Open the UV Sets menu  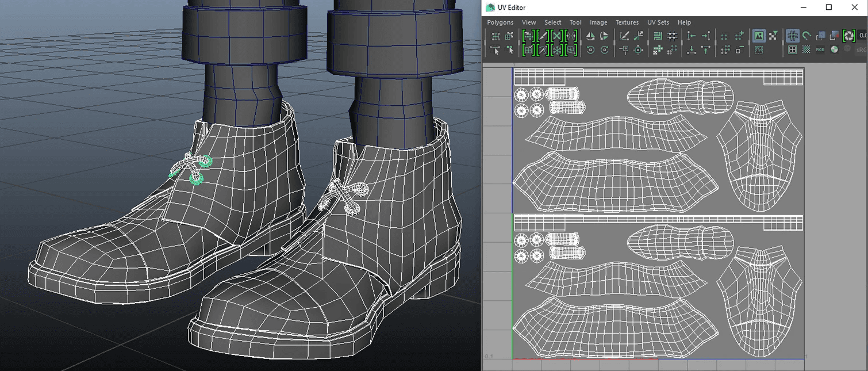coord(658,22)
